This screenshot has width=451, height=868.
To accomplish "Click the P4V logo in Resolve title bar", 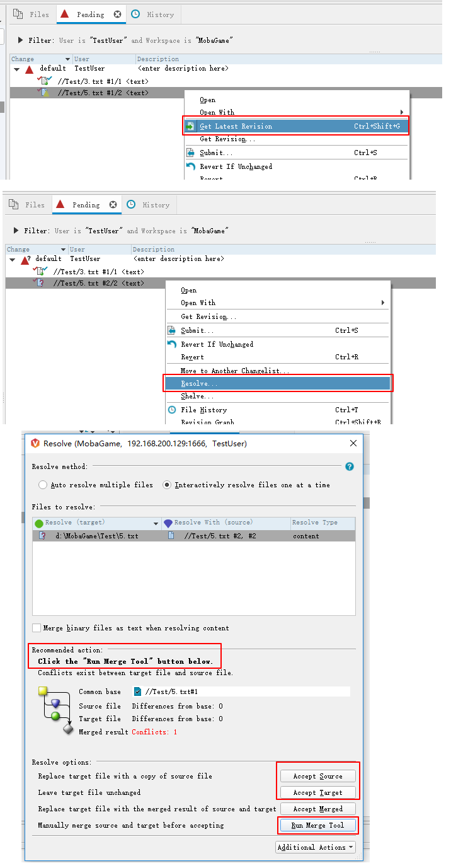I will point(35,444).
